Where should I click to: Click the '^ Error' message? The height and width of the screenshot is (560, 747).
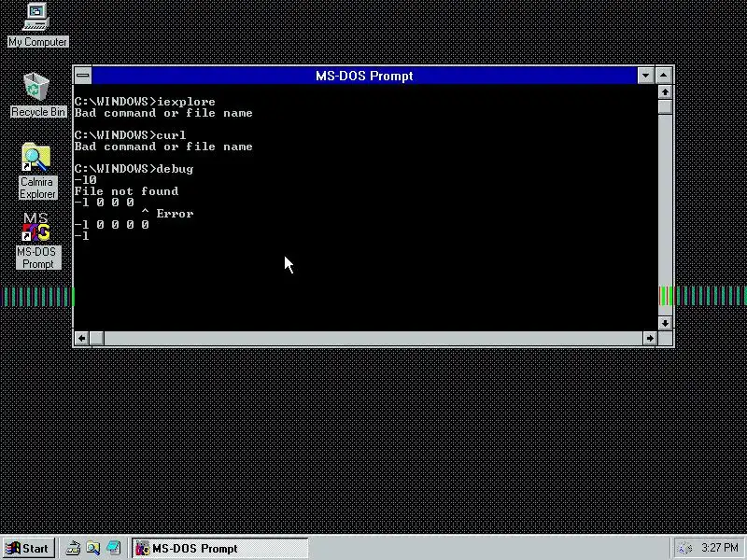[167, 214]
